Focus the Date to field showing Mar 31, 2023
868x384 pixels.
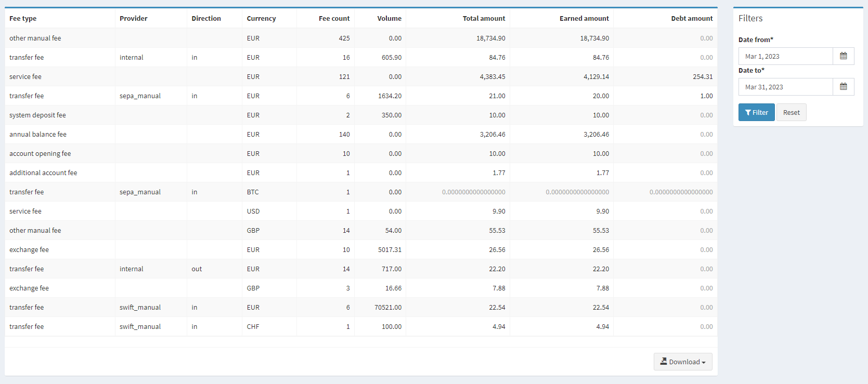785,87
